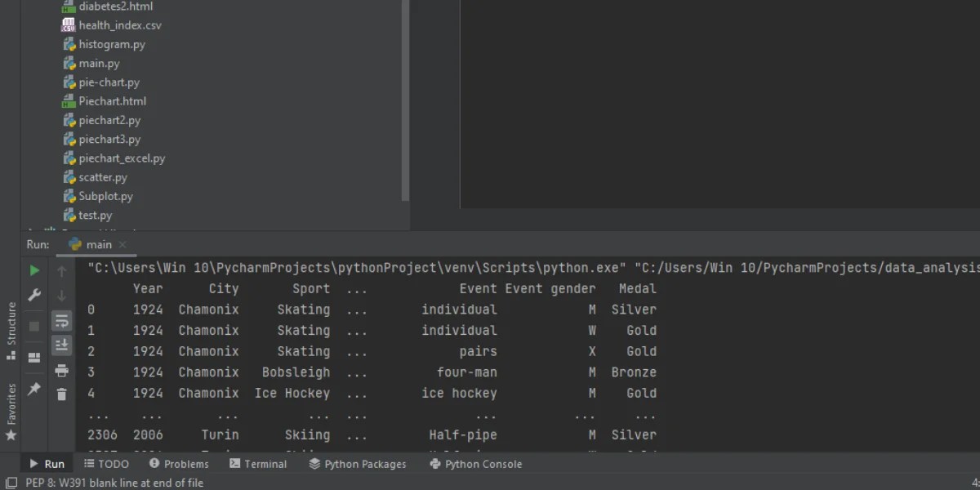The height and width of the screenshot is (490, 980).
Task: Click the Up the Stack Trace arrow
Action: [x=61, y=270]
